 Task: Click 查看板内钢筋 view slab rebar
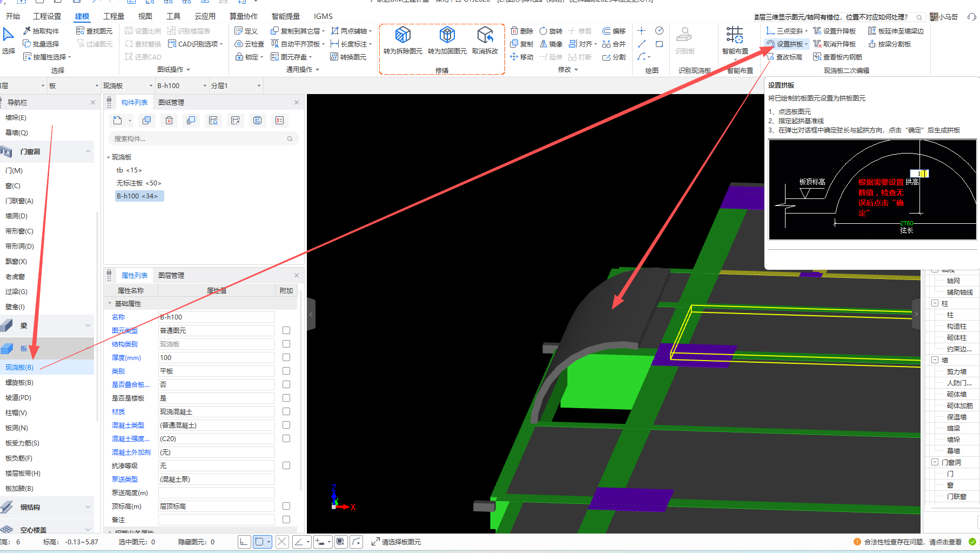[x=837, y=57]
